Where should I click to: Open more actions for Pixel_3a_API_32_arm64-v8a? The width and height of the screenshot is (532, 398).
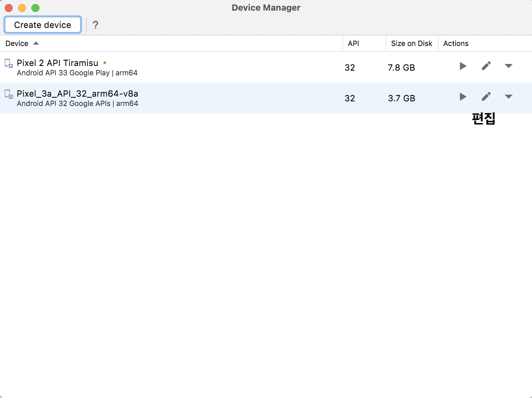(508, 97)
